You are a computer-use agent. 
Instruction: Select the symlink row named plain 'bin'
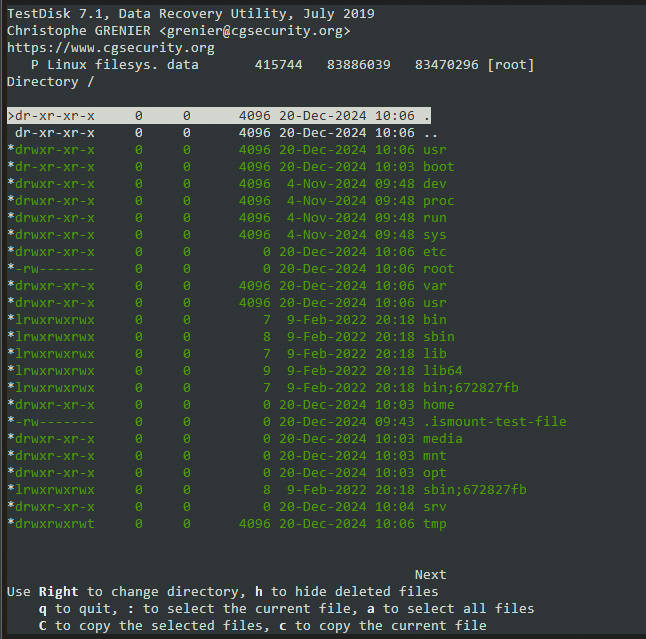coord(227,320)
